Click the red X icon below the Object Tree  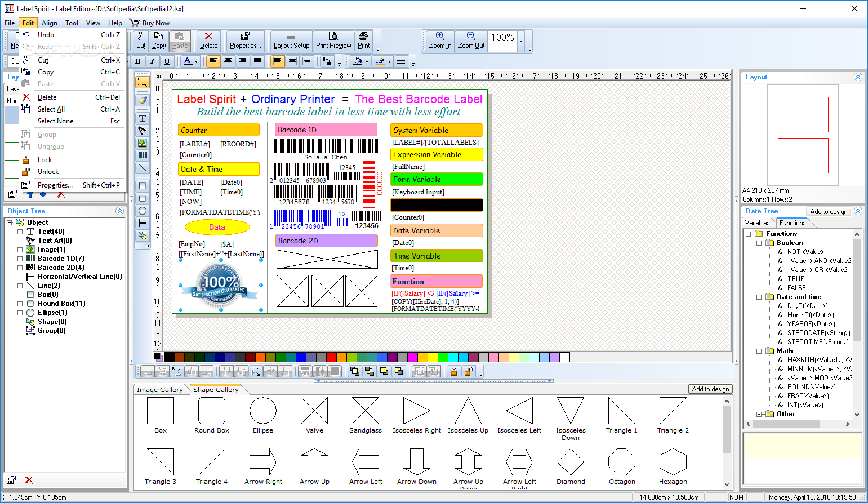click(x=29, y=480)
